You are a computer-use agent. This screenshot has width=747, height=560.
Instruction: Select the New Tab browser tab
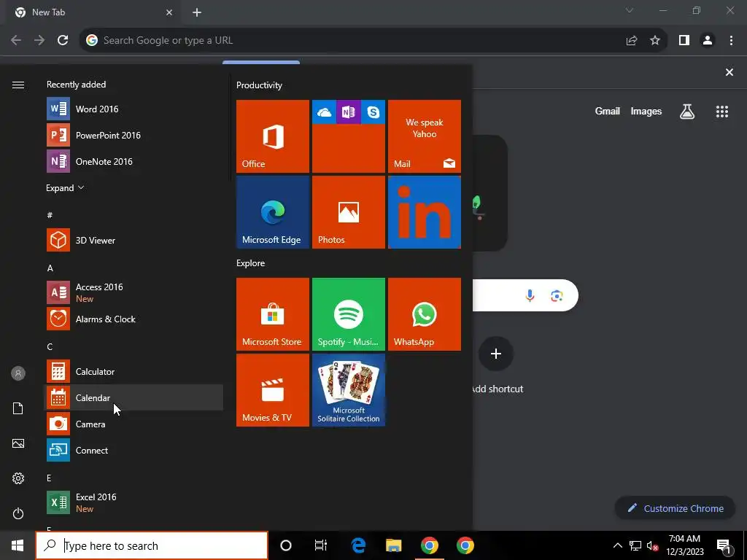94,12
